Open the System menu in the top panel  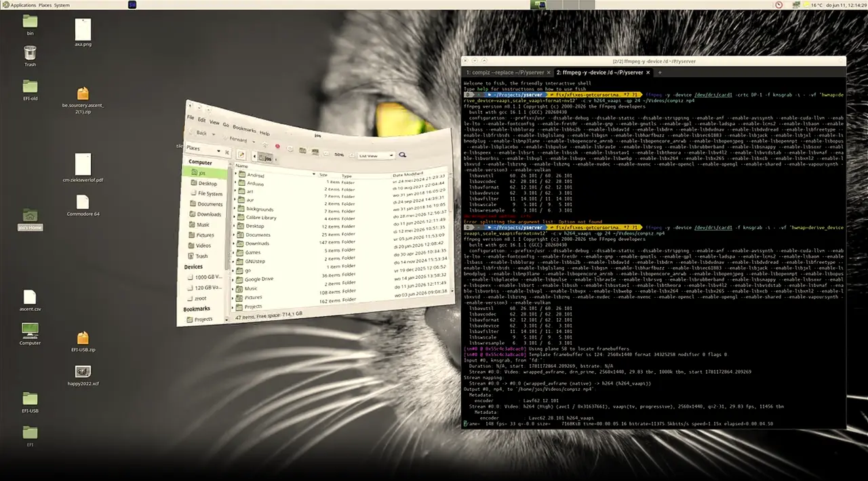(62, 5)
